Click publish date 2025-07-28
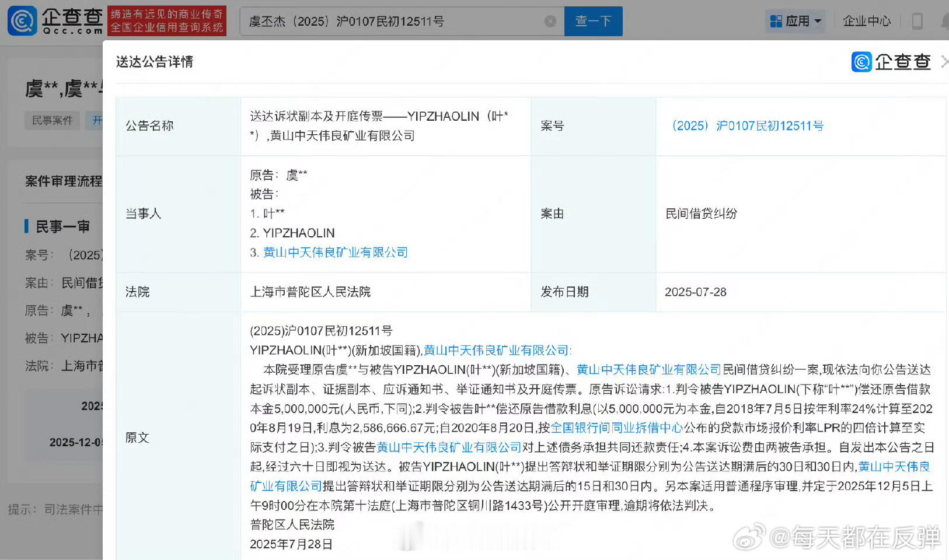The height and width of the screenshot is (560, 949). (696, 292)
